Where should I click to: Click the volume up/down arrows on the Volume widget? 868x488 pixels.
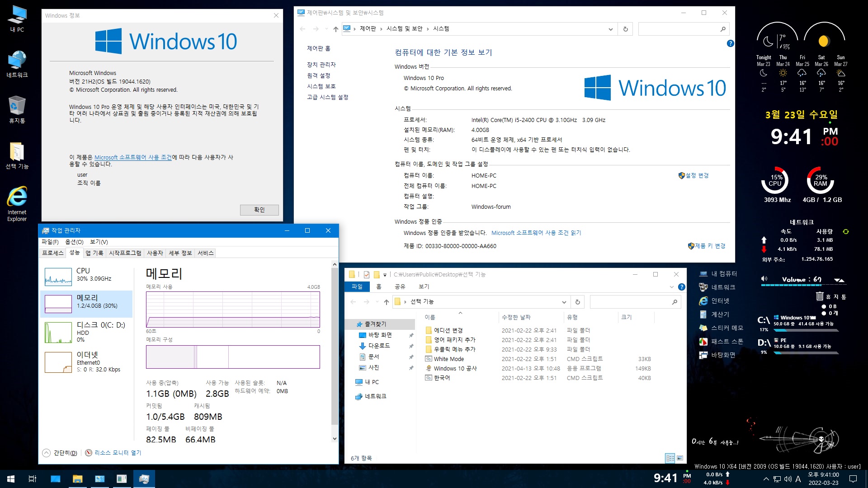(x=839, y=281)
